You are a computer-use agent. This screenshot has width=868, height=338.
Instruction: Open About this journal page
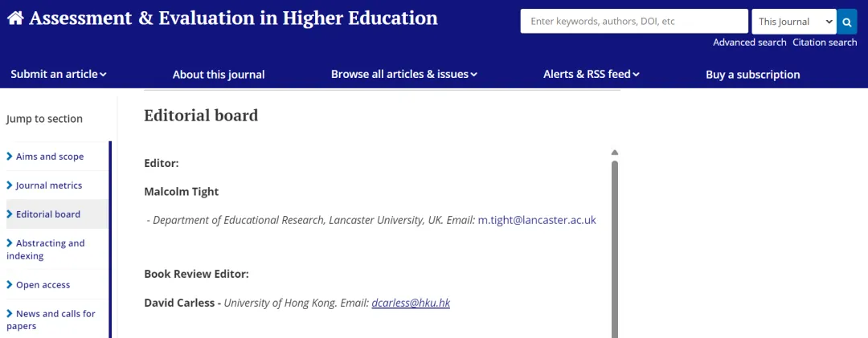click(219, 75)
